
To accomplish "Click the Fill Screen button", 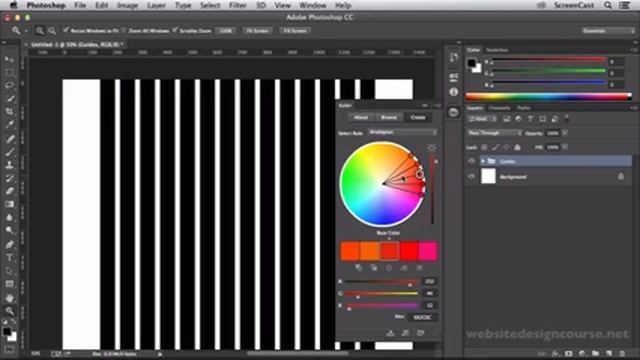I will pos(295,31).
